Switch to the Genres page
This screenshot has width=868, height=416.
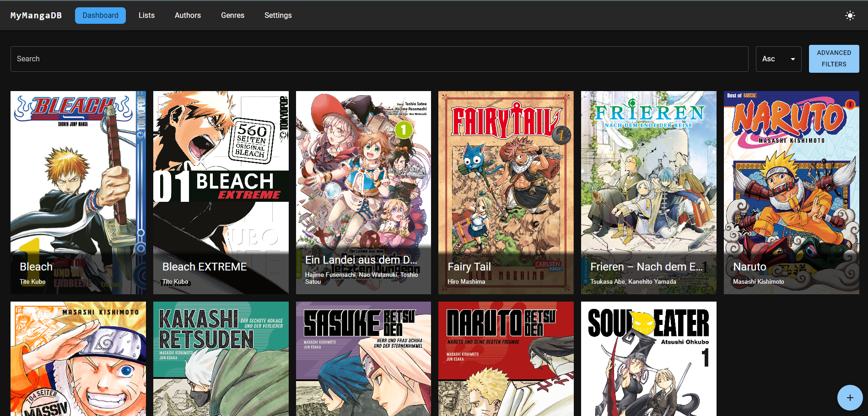point(232,16)
